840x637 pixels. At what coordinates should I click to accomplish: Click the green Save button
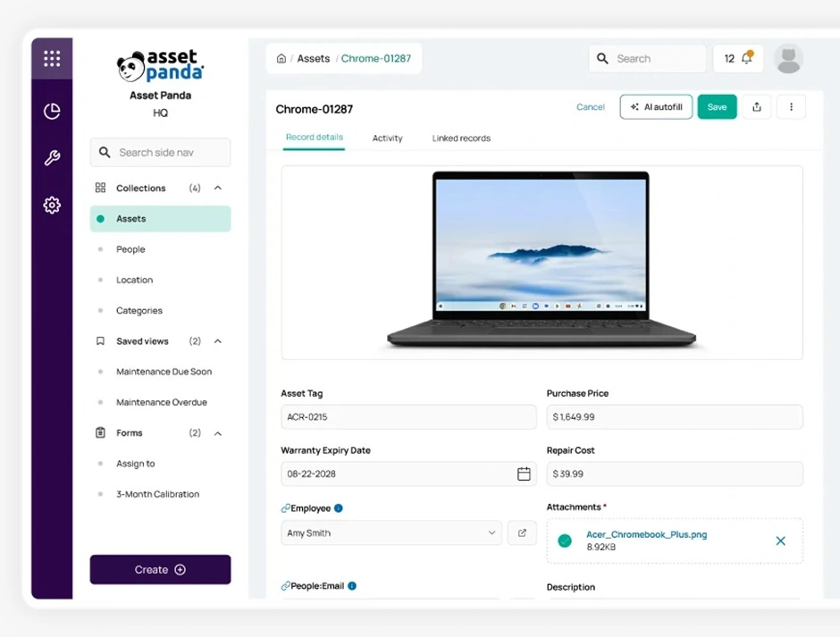[717, 106]
